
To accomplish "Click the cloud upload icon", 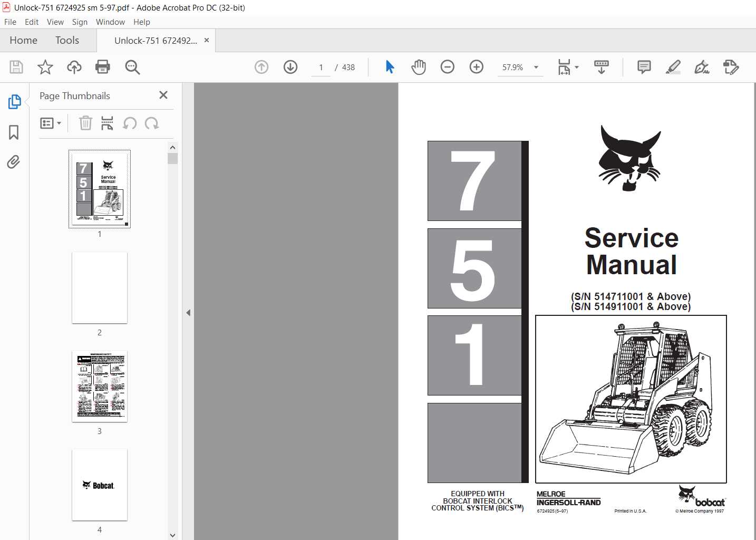I will click(74, 67).
